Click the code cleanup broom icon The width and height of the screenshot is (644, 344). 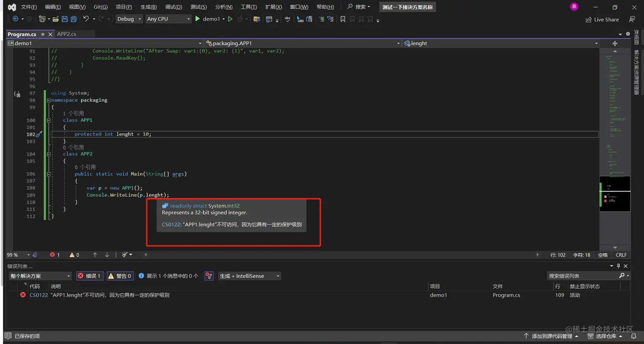(125, 254)
